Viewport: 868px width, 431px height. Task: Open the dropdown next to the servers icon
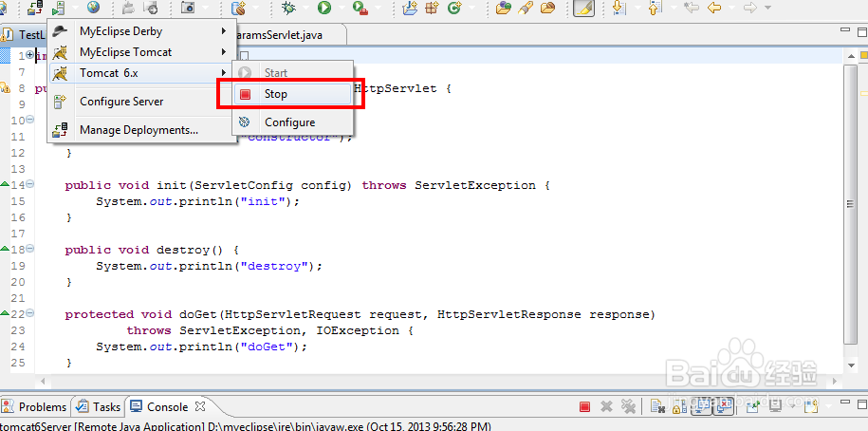click(x=75, y=8)
